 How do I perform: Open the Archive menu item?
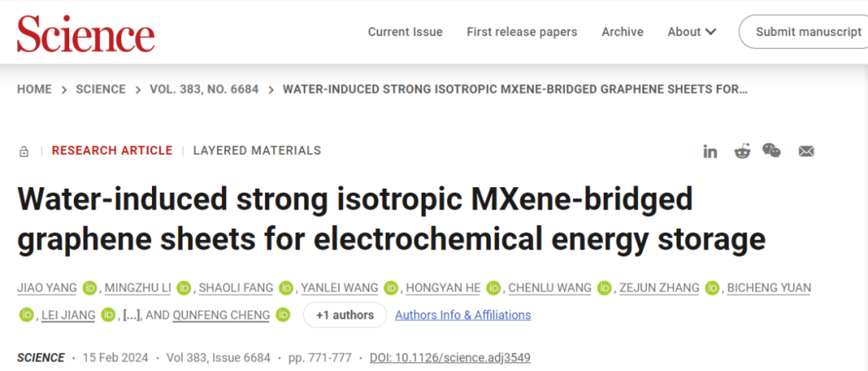(622, 32)
